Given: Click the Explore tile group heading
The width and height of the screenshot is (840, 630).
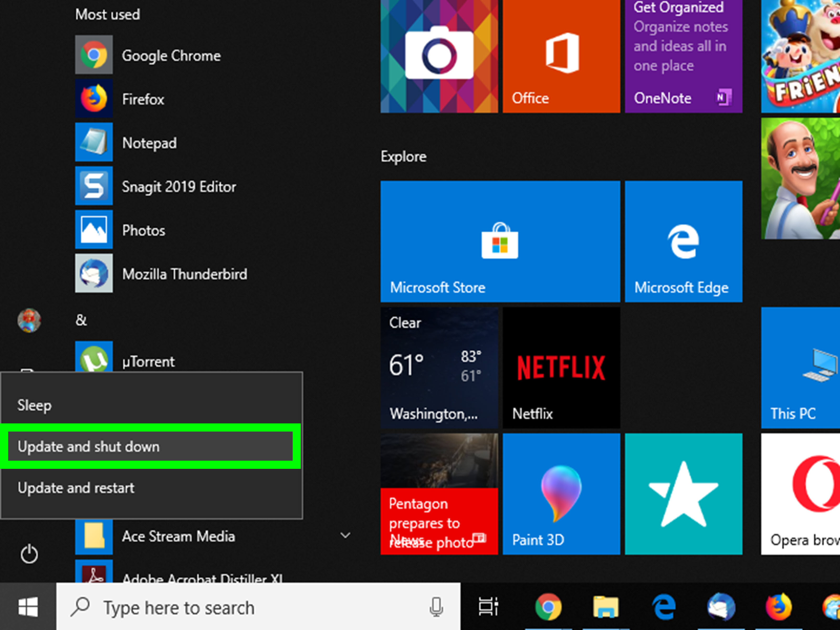Looking at the screenshot, I should 403,156.
